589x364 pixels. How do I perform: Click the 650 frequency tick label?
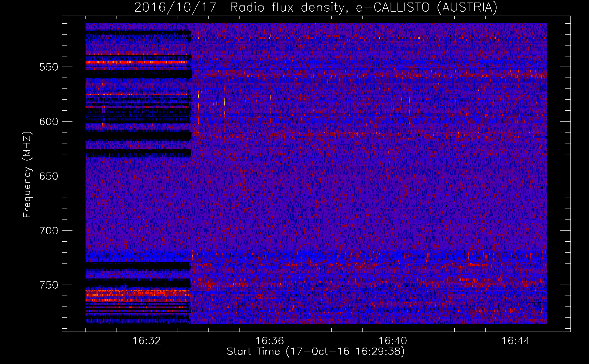coord(49,176)
